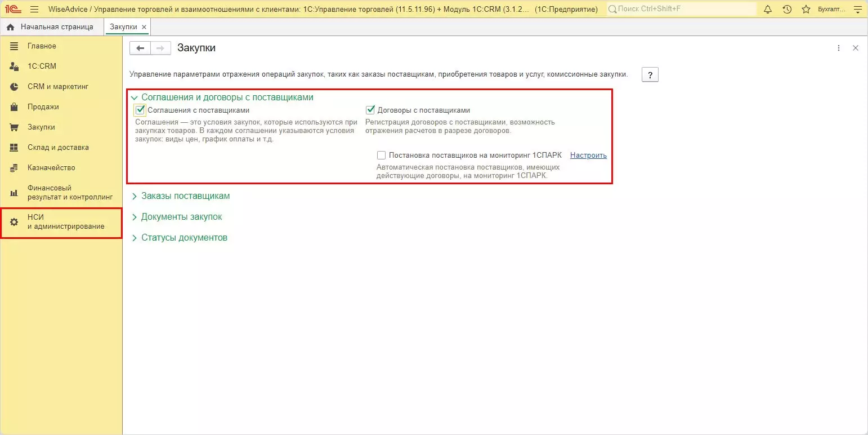Open the Главное section
The width and height of the screenshot is (868, 435).
point(61,46)
